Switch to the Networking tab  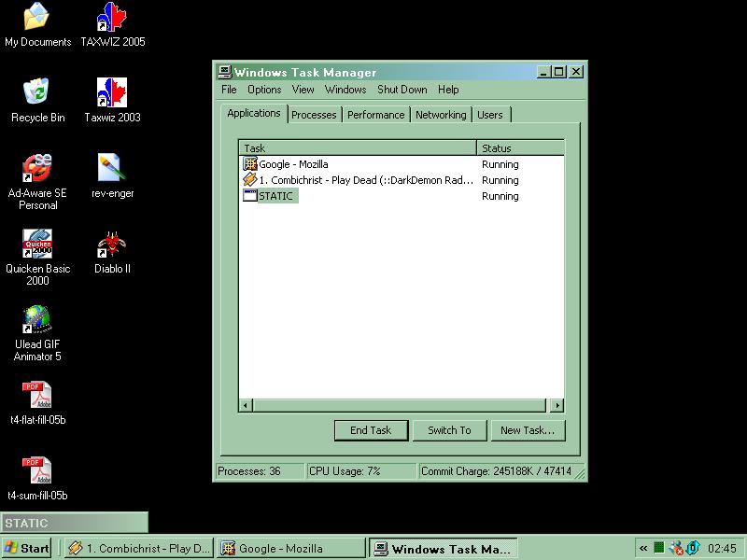[441, 115]
